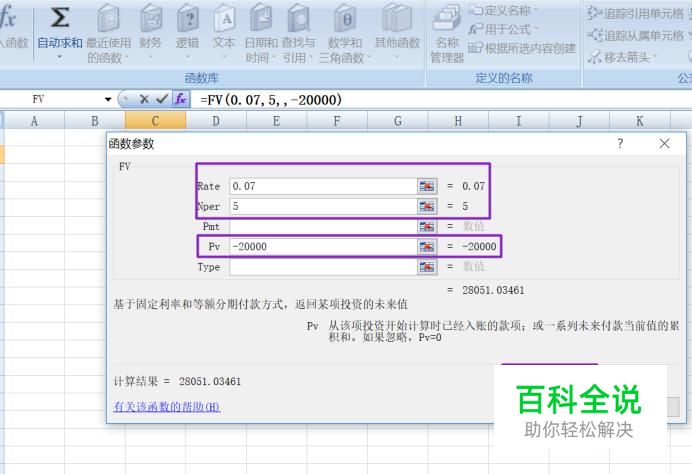
Task: Select column C header
Action: 155,120
